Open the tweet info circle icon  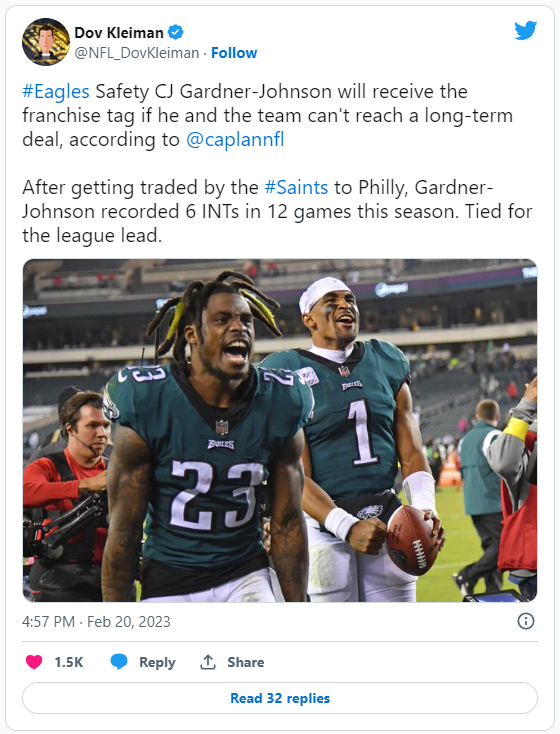(525, 621)
